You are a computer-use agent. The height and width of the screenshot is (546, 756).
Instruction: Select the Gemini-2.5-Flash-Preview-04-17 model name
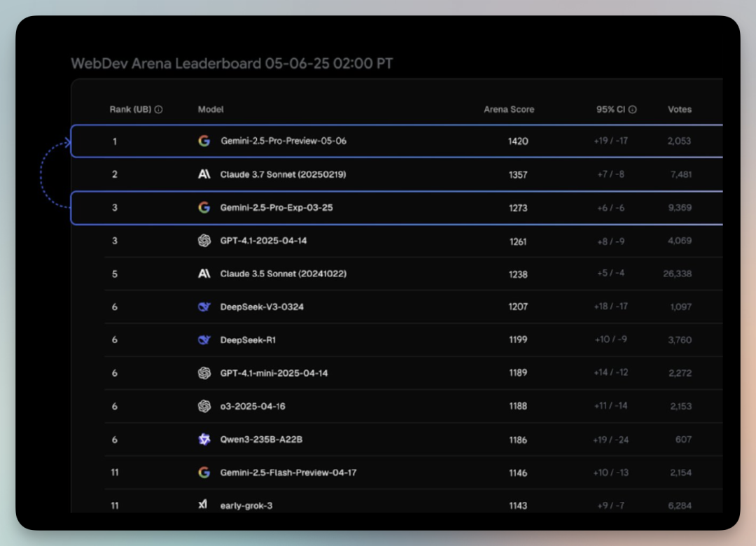(288, 472)
